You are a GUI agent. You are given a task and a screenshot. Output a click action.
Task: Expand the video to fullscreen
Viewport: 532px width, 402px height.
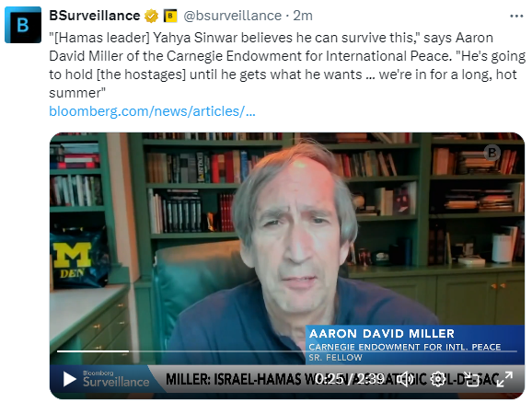pos(504,379)
